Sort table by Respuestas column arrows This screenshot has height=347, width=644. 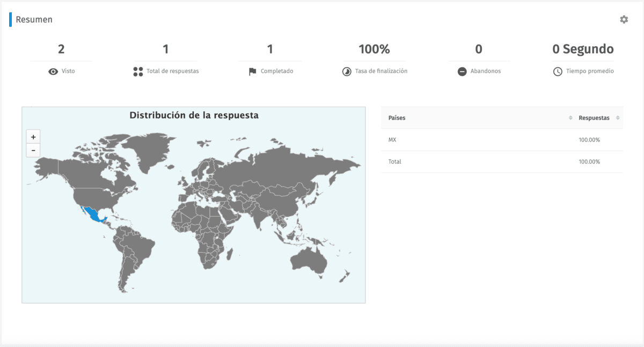pos(618,118)
